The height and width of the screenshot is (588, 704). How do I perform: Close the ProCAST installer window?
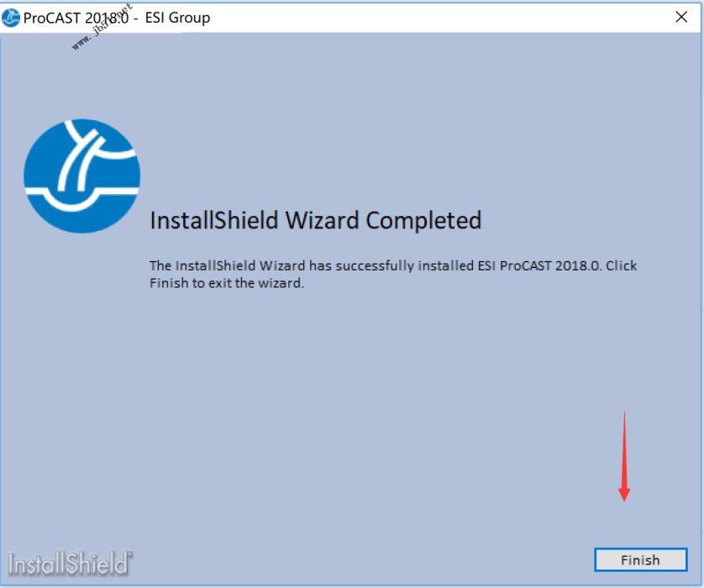tap(681, 17)
